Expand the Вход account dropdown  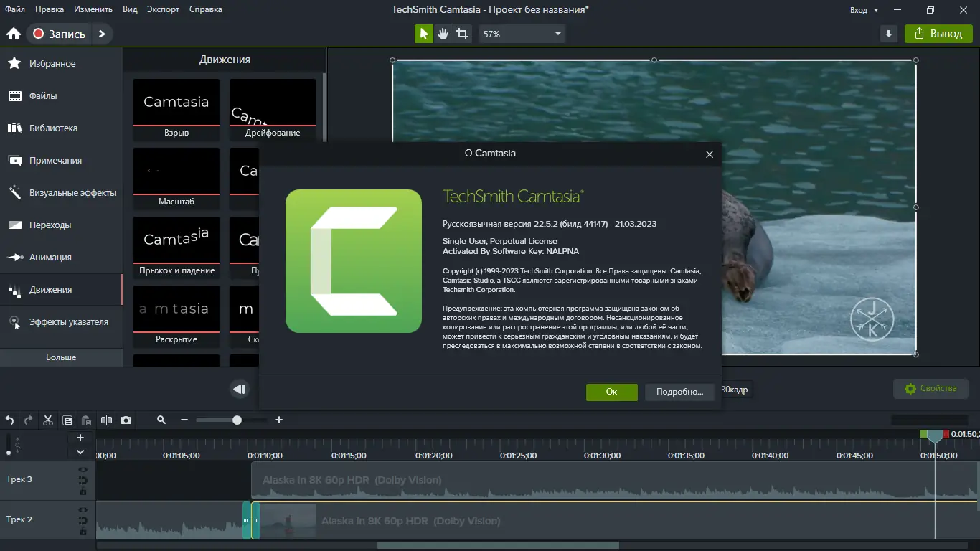click(x=864, y=9)
